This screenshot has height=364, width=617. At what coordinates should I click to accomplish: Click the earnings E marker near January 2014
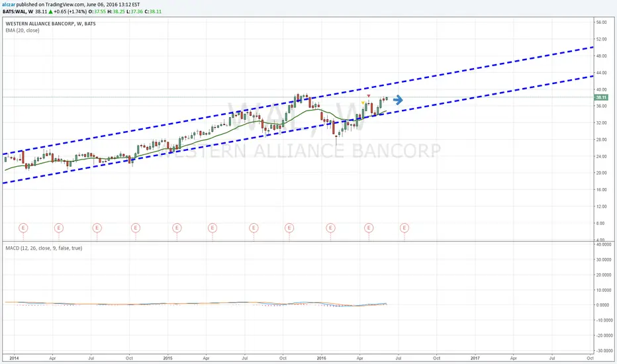[x=23, y=228]
